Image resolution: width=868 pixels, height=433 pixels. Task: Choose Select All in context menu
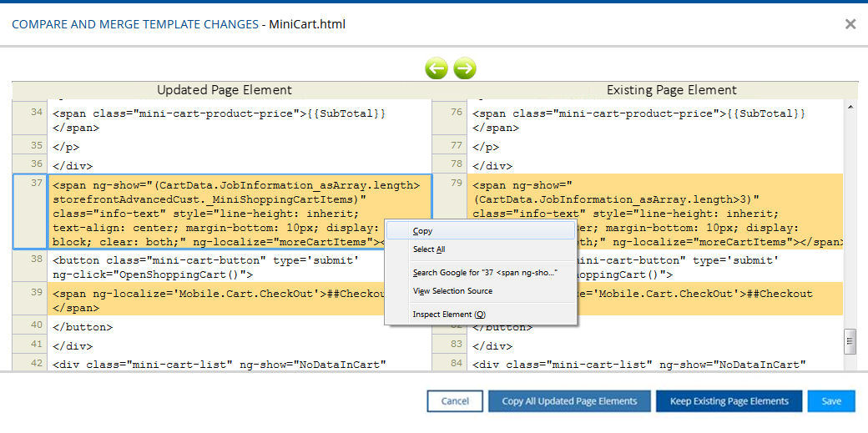click(429, 249)
